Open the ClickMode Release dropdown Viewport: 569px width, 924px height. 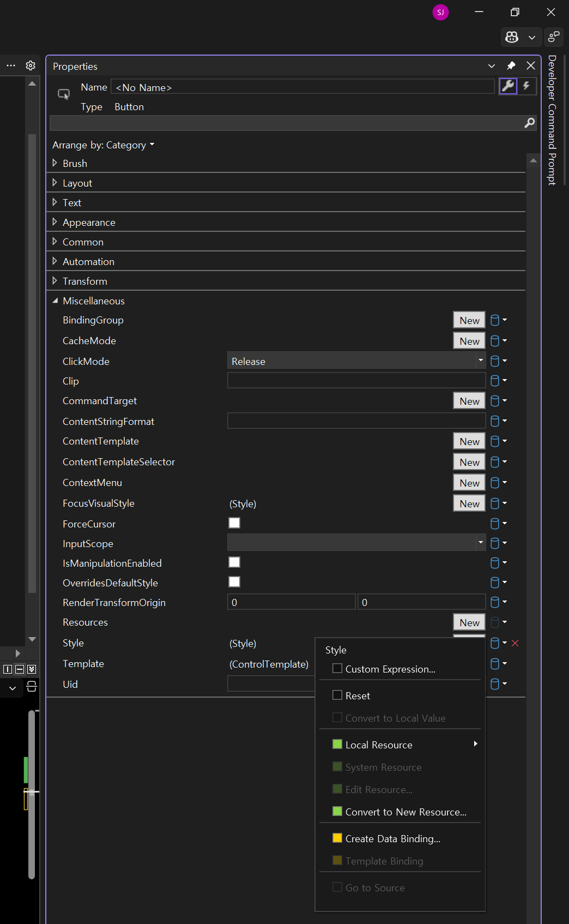(x=356, y=361)
